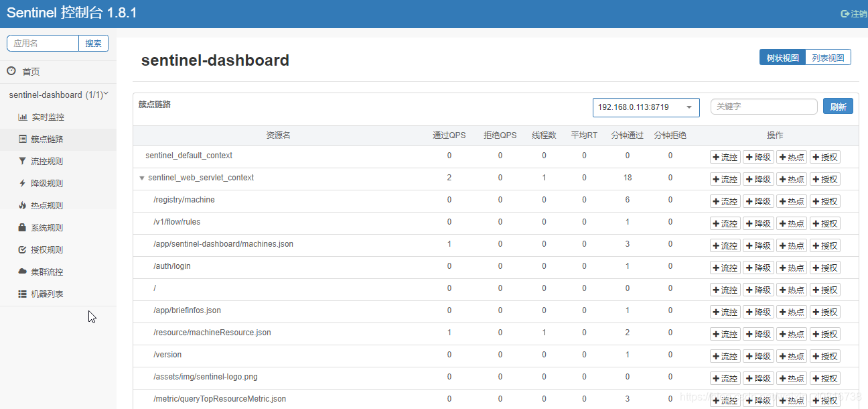Add 热点 rule for /app/sentinel-dashboard/machines.json
This screenshot has width=868, height=409.
[x=792, y=246]
